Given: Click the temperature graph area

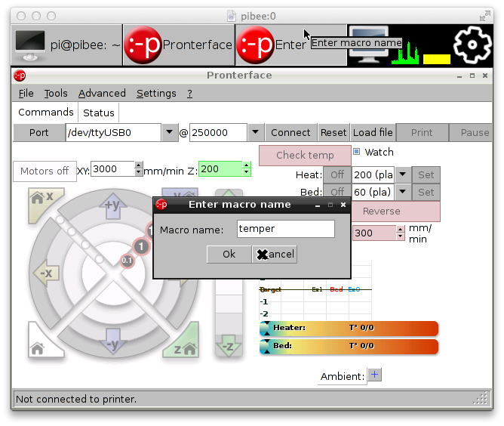Looking at the screenshot, I should [315, 289].
